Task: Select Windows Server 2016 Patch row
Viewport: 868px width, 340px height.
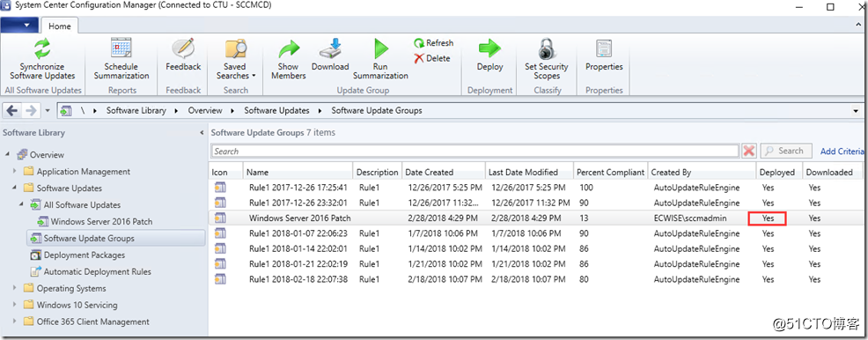Action: tap(536, 218)
